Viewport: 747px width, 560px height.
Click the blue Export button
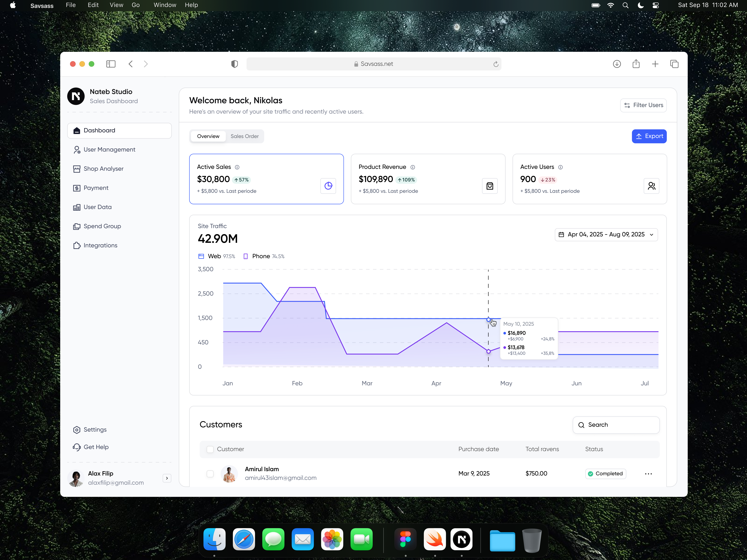pos(649,136)
